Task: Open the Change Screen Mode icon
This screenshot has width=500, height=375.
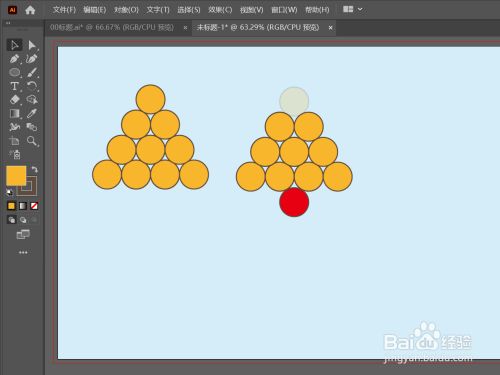Action: pos(23,234)
